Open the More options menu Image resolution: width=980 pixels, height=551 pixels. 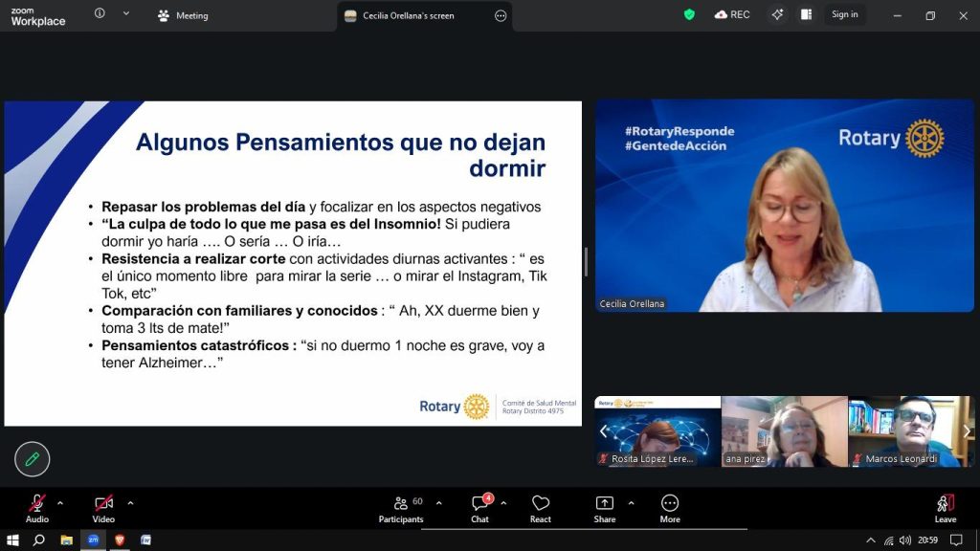pyautogui.click(x=670, y=508)
